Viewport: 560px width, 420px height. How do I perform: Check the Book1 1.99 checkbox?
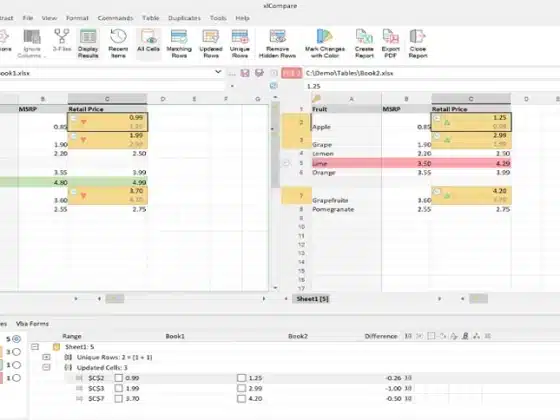[119, 388]
